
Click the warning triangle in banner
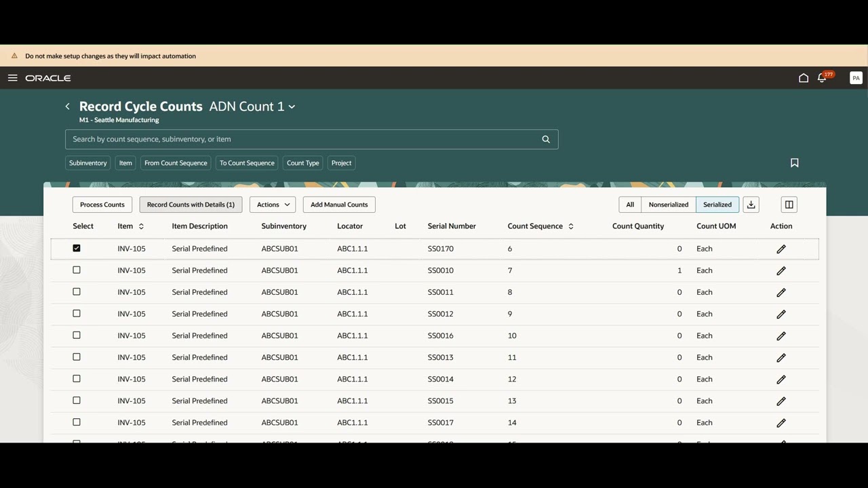click(x=14, y=56)
